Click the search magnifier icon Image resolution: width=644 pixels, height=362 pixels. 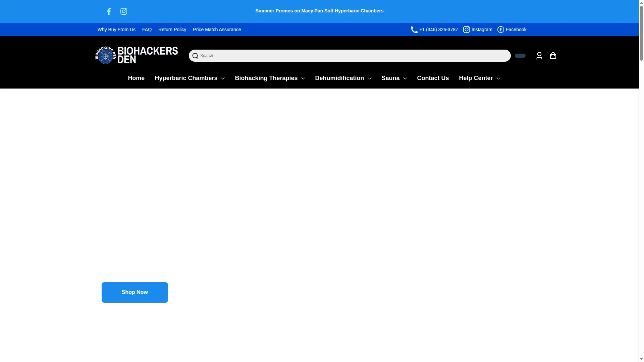pos(195,56)
